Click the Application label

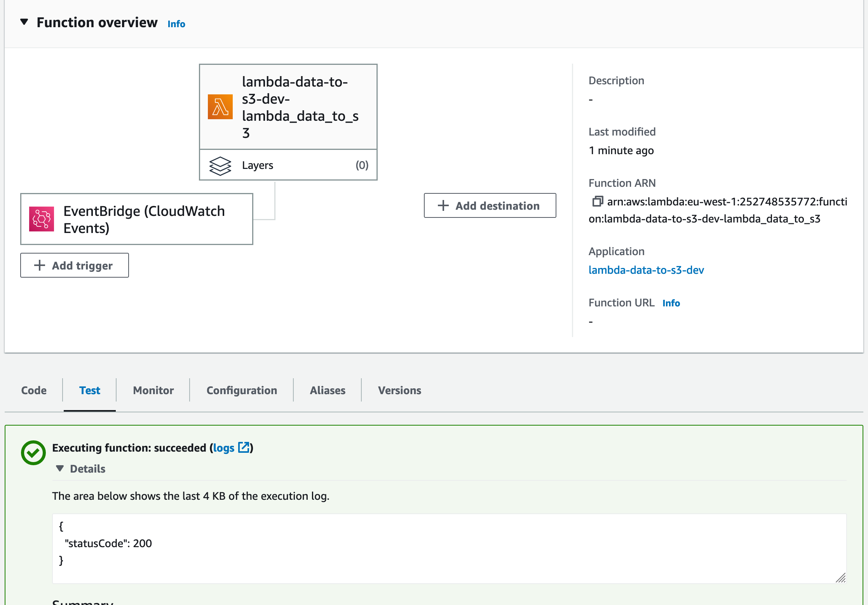tap(616, 251)
